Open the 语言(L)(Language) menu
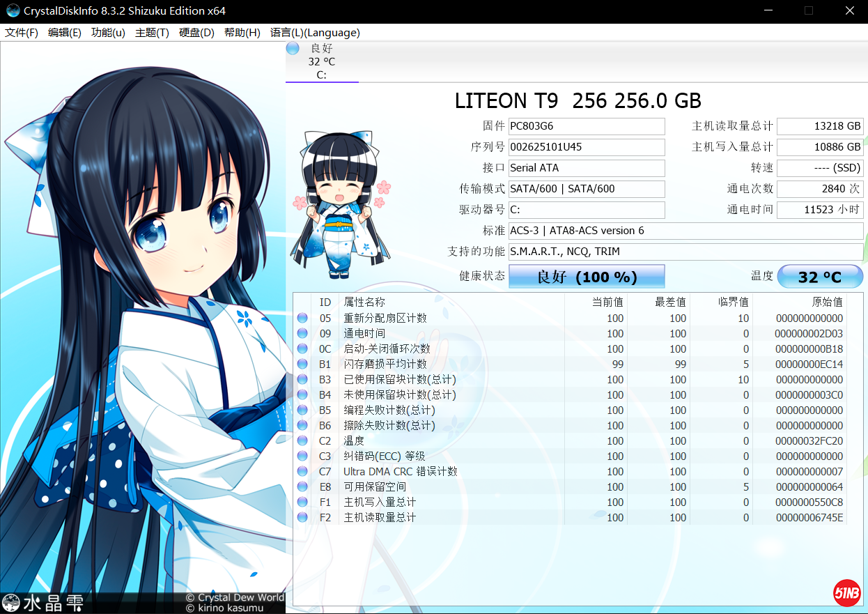 click(x=315, y=33)
